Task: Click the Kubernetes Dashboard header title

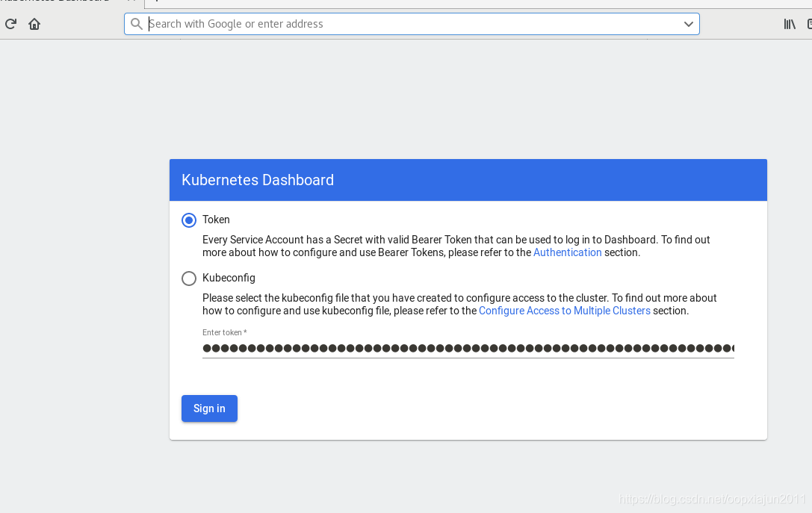Action: (x=258, y=180)
